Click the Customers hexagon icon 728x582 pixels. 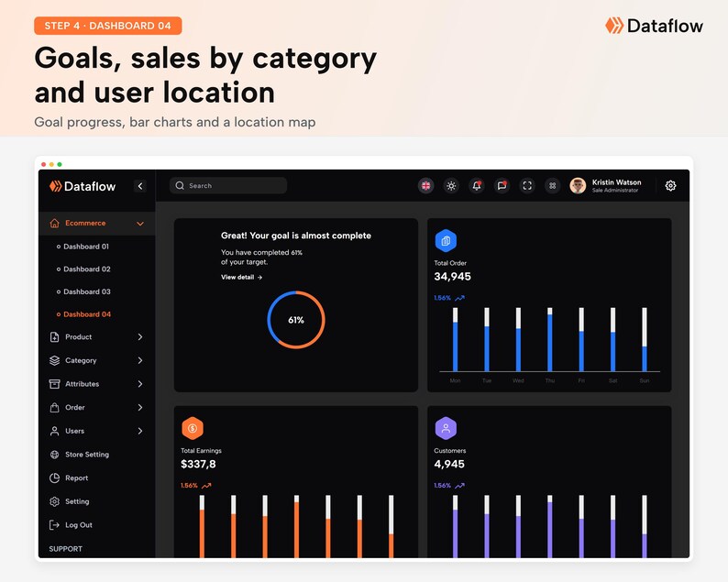[446, 428]
